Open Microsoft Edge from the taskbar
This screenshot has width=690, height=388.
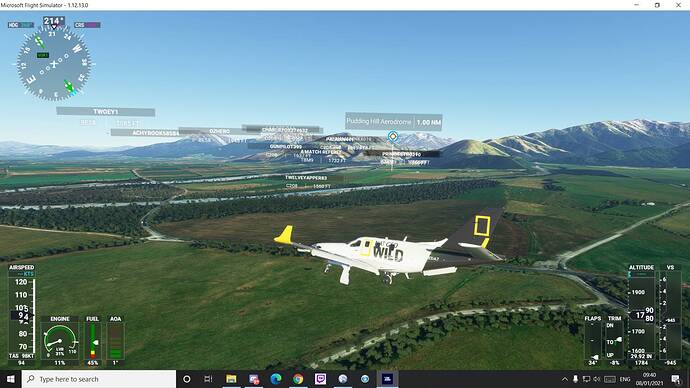pos(276,379)
